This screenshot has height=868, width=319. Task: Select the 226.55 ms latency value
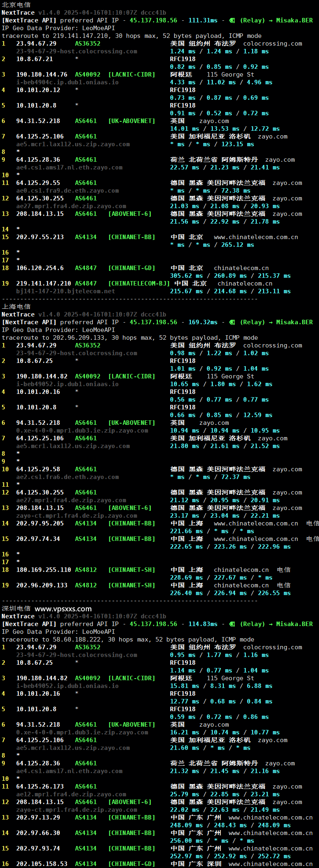coord(274,593)
